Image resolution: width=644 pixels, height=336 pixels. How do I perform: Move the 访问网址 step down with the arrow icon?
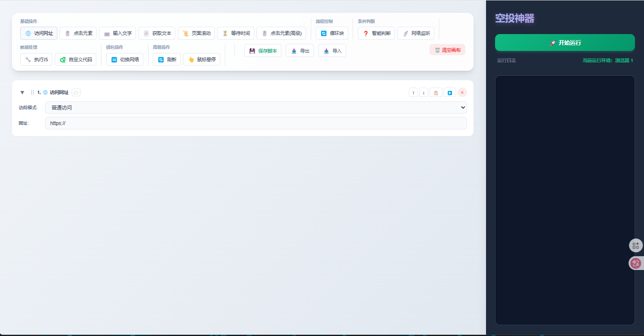click(423, 92)
